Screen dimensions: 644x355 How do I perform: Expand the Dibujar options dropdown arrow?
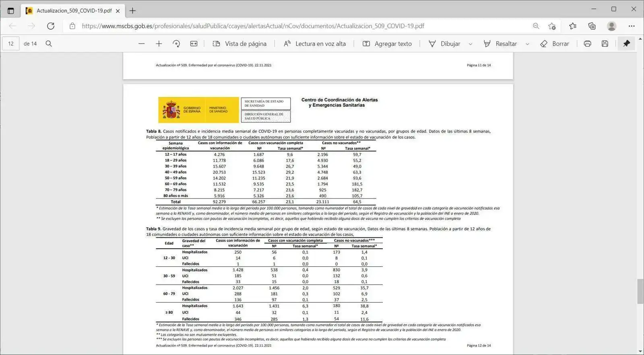point(470,44)
